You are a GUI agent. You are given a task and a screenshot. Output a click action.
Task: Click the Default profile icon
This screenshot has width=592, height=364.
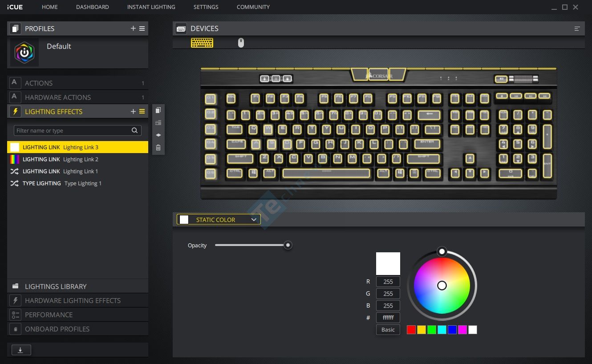click(x=24, y=53)
